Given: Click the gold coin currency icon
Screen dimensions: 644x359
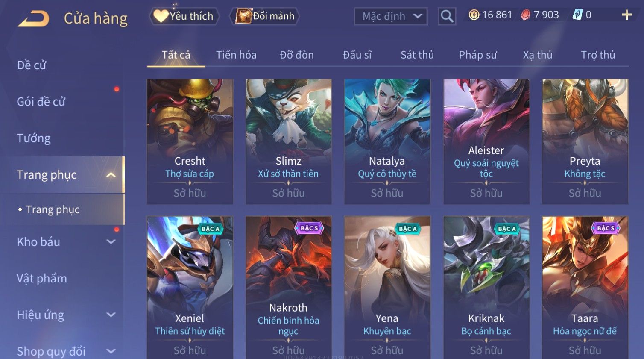Looking at the screenshot, I should coord(474,15).
